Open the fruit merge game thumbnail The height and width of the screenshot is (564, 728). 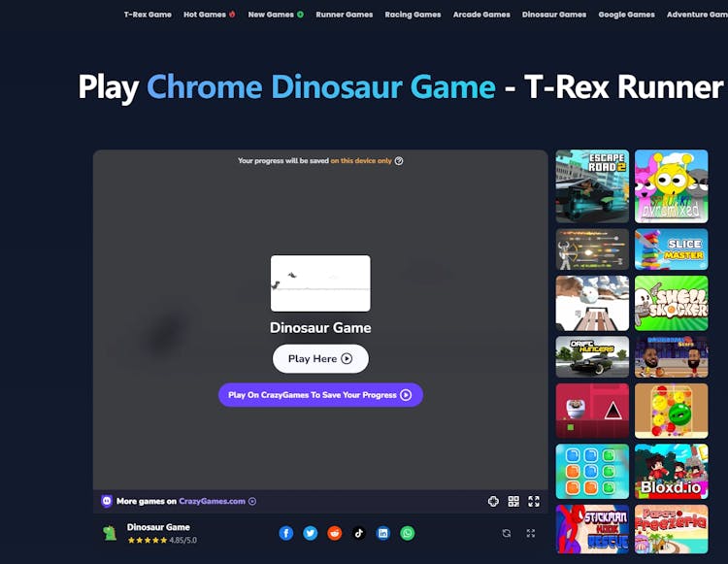(672, 411)
